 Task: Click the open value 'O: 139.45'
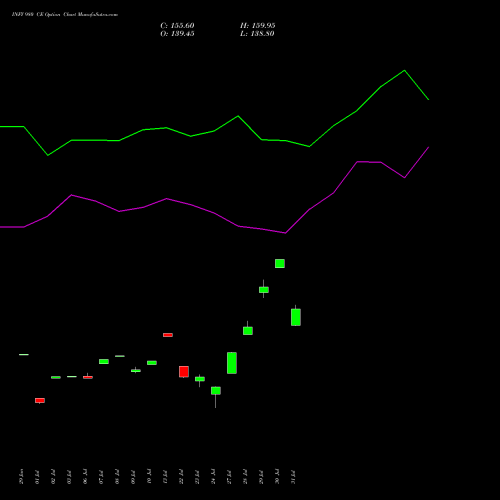point(177,34)
